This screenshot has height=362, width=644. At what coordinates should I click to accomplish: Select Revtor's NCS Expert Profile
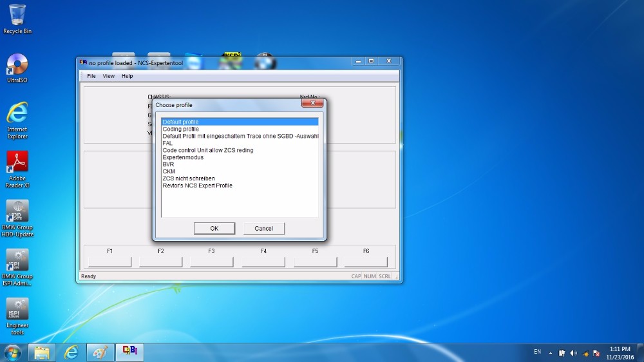(197, 186)
